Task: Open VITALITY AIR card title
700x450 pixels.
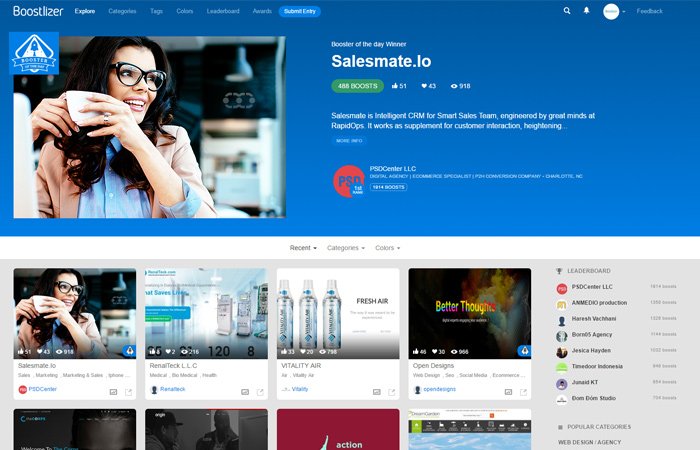Action: click(301, 365)
